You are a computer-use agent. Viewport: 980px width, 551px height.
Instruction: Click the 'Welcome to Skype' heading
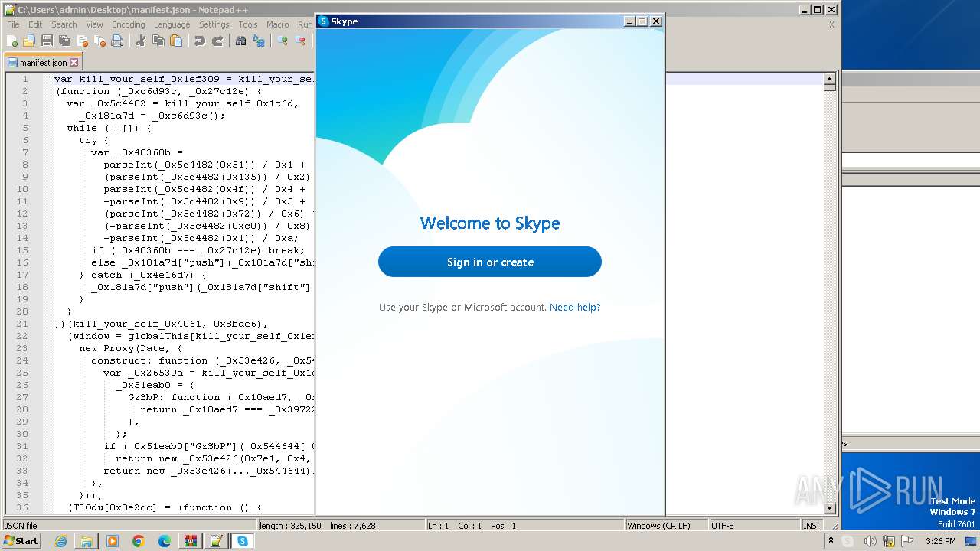tap(490, 223)
